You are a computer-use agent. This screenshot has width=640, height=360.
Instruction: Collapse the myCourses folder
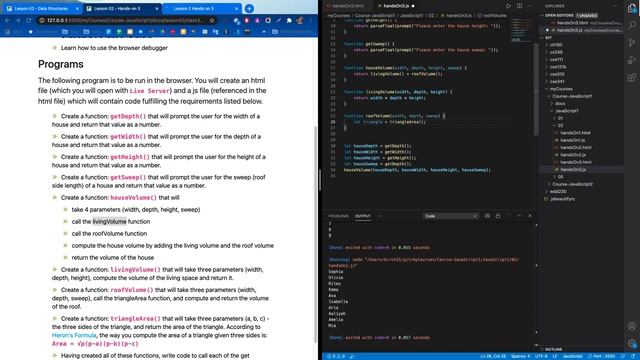point(561,89)
